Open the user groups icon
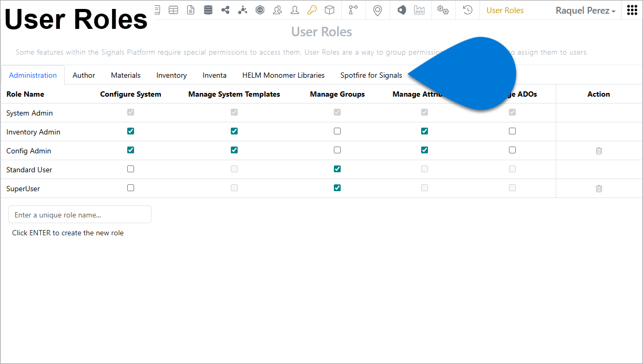This screenshot has height=364, width=643. 278,10
